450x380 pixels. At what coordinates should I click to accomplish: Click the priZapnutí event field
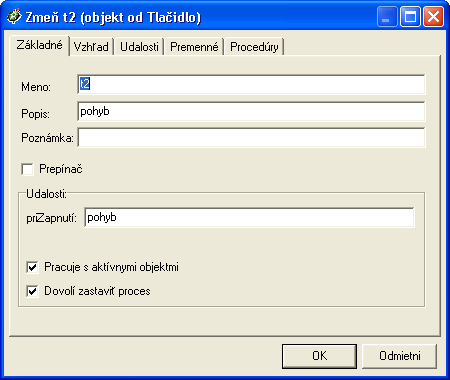point(249,218)
